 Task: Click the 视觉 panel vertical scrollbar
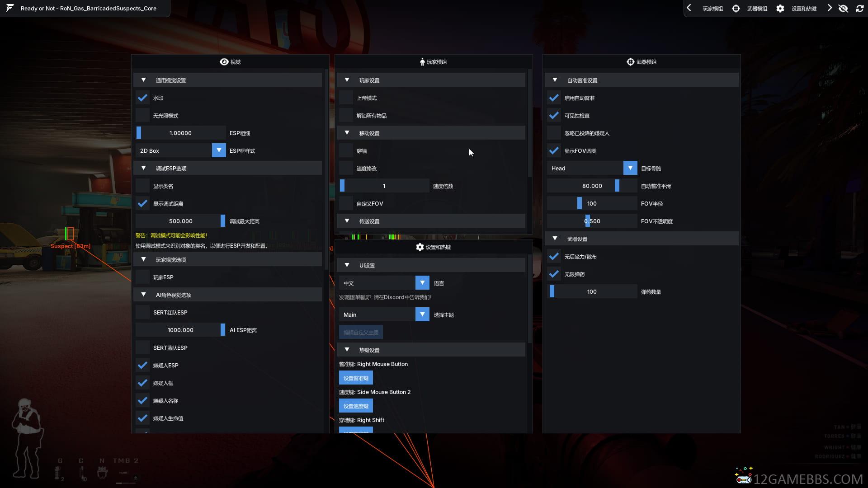326,170
